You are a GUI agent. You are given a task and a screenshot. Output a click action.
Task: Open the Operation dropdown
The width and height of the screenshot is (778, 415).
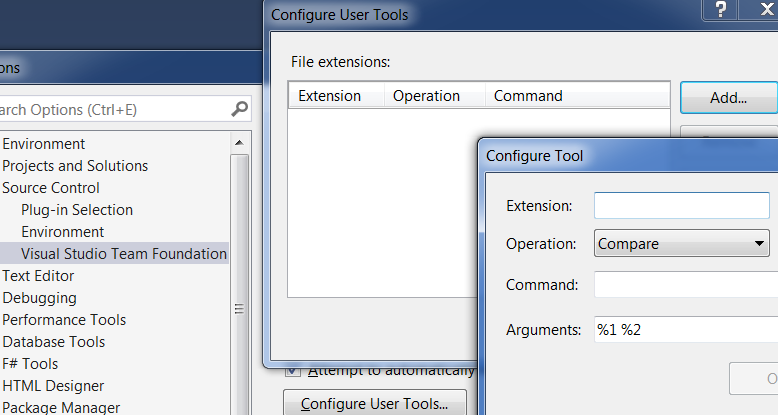click(x=681, y=243)
